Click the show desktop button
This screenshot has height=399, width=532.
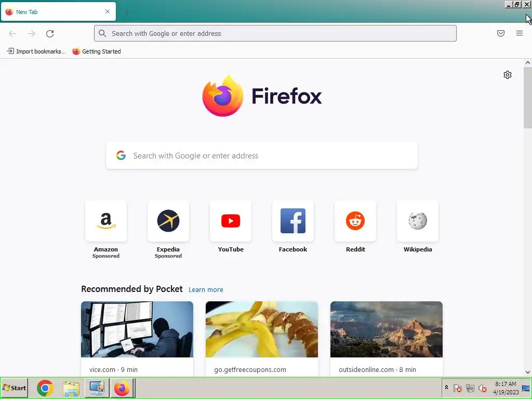[526, 388]
